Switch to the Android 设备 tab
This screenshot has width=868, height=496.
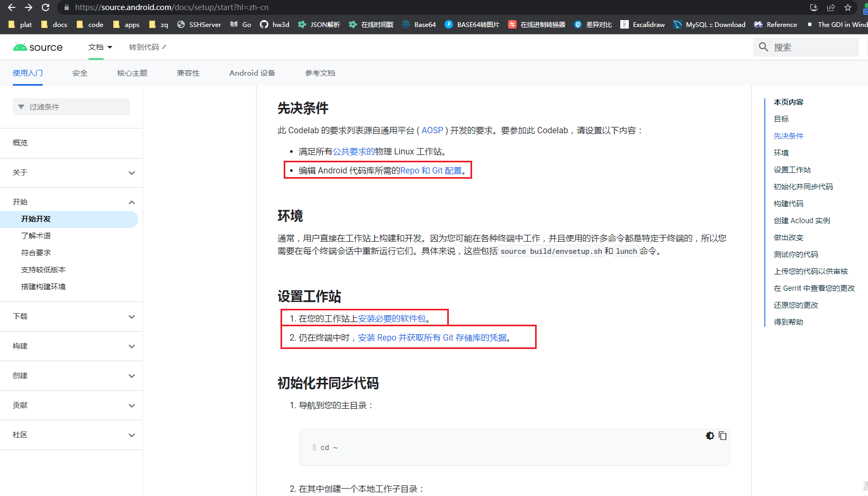(x=252, y=73)
